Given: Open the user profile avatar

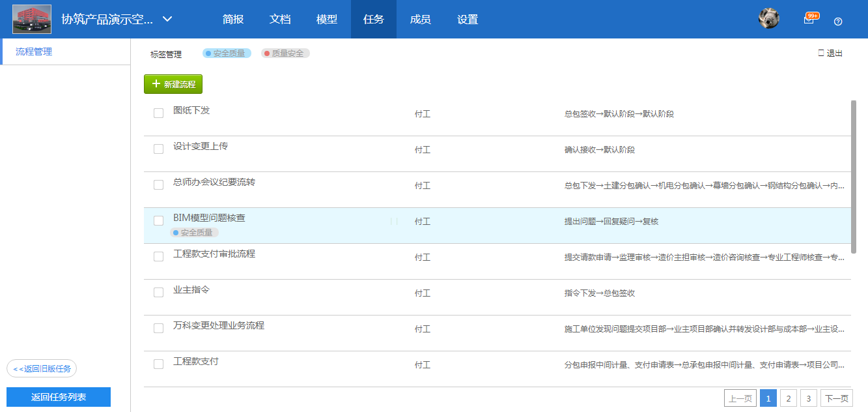Looking at the screenshot, I should (768, 19).
